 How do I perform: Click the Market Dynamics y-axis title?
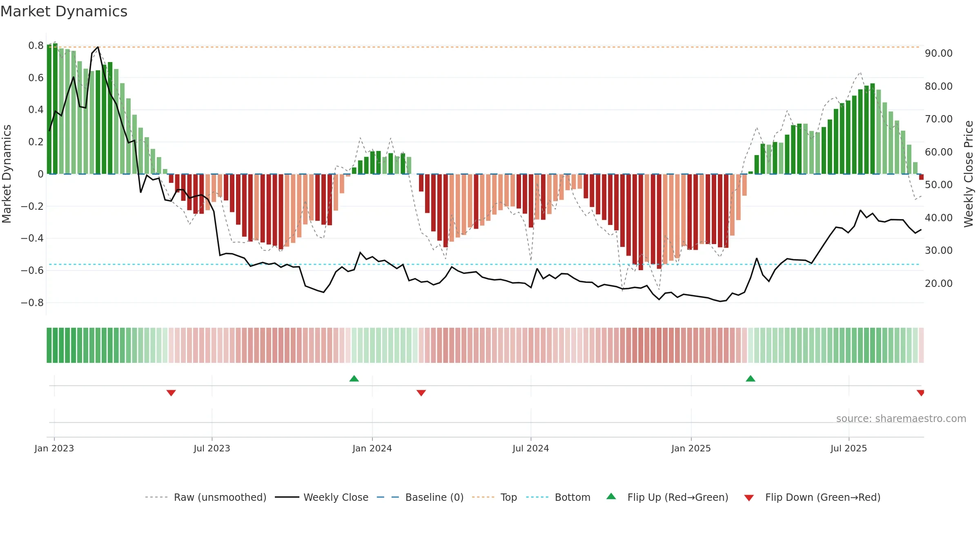tap(7, 174)
